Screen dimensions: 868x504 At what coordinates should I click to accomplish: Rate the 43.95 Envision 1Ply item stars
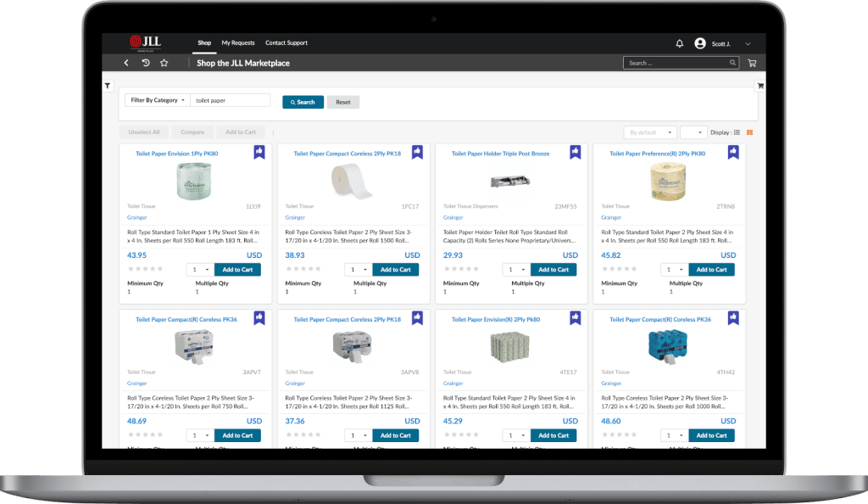(145, 269)
